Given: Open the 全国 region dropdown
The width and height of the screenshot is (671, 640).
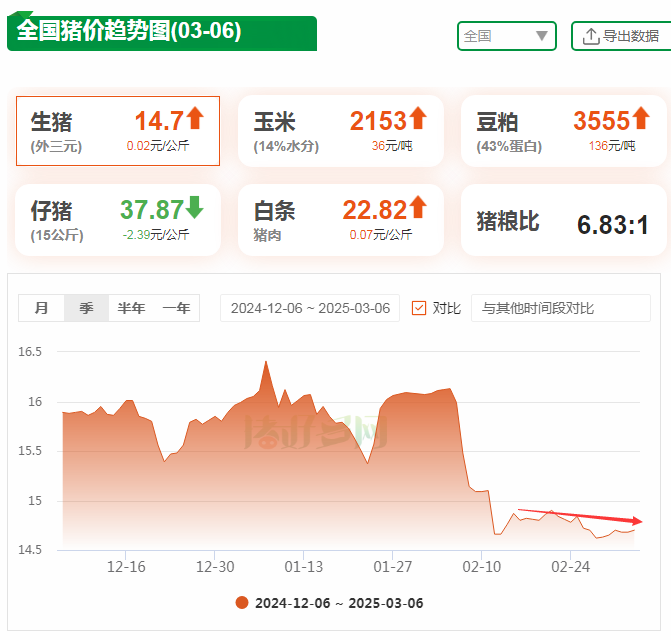Looking at the screenshot, I should (507, 36).
